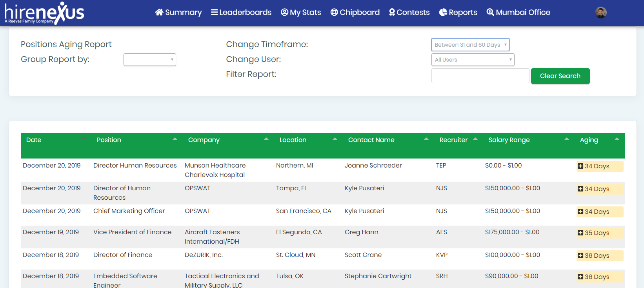Click the Reports pie chart icon
Viewport: 644px width, 288px height.
[443, 12]
